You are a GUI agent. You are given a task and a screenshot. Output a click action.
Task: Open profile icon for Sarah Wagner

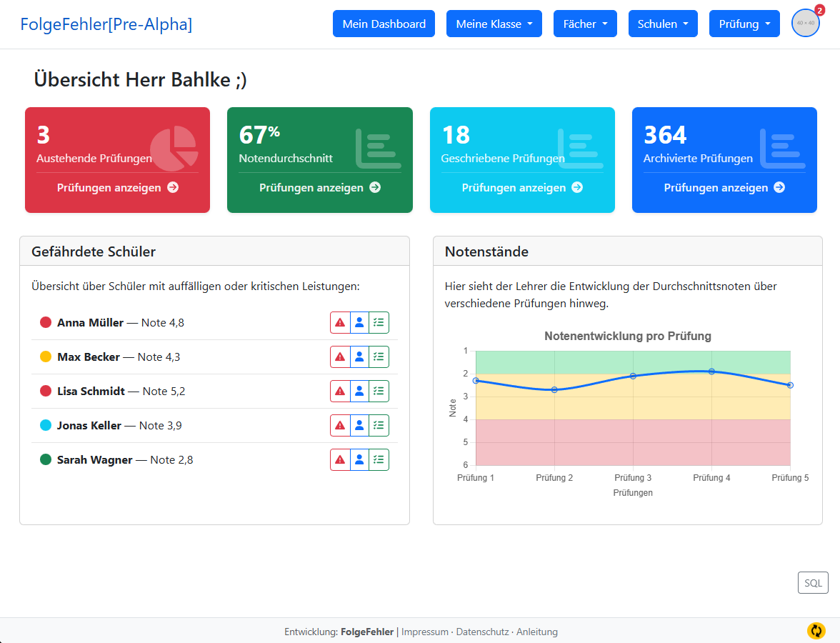coord(359,460)
